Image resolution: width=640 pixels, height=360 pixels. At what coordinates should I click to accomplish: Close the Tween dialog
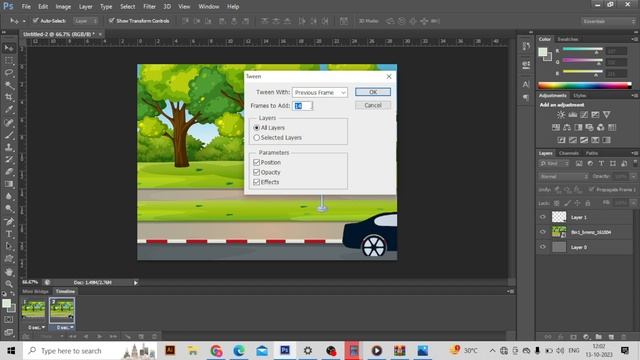[x=389, y=76]
